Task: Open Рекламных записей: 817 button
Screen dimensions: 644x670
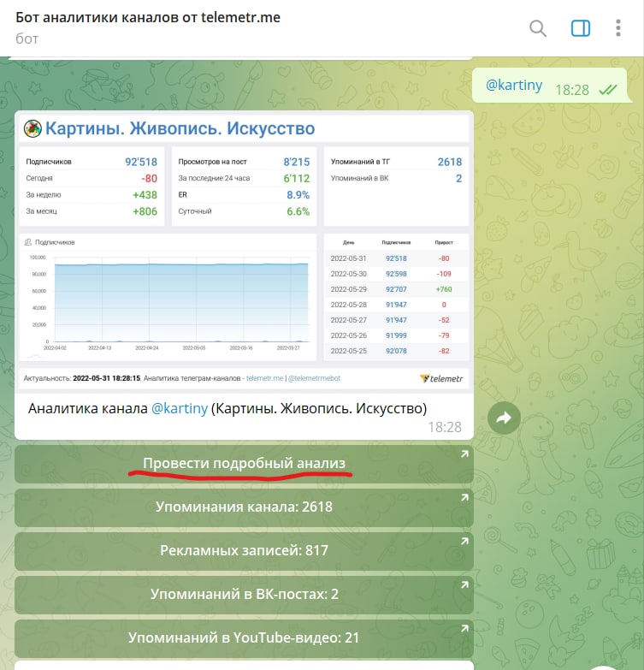Action: pos(244,551)
